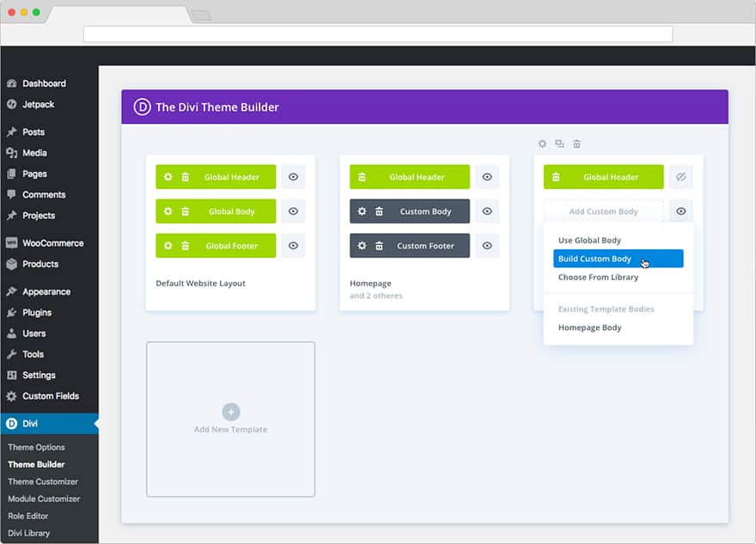Viewport: 756px width, 544px height.
Task: Open settings for Default layout's Global Header
Action: point(168,177)
